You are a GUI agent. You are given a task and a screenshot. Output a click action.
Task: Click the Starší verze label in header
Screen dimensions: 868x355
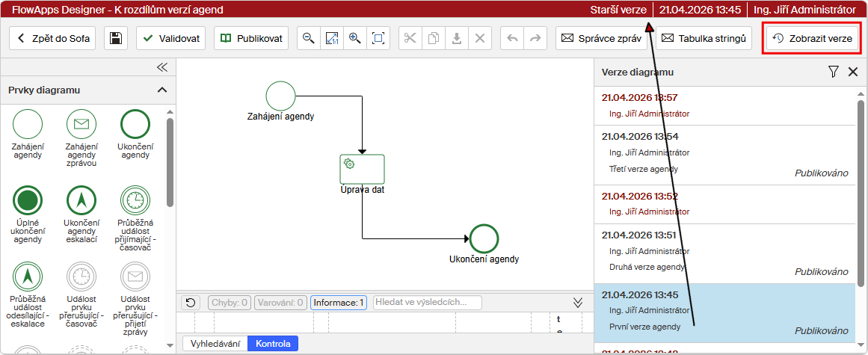[x=618, y=10]
